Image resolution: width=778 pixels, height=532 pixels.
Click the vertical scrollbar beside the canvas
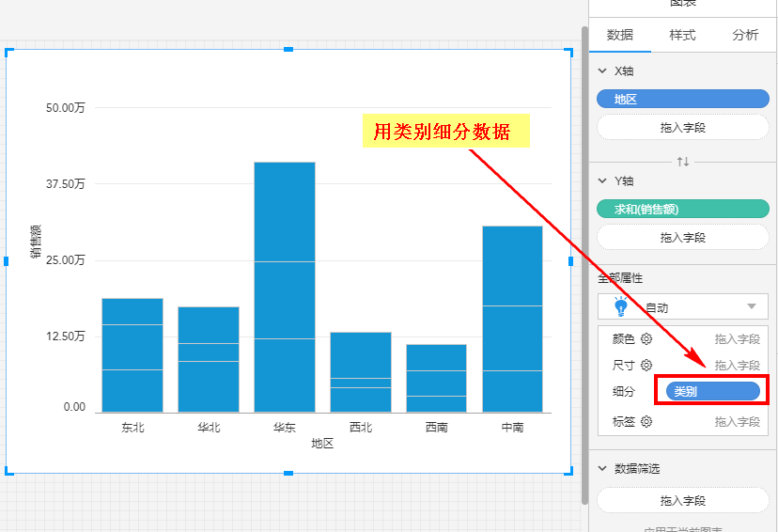pyautogui.click(x=585, y=263)
